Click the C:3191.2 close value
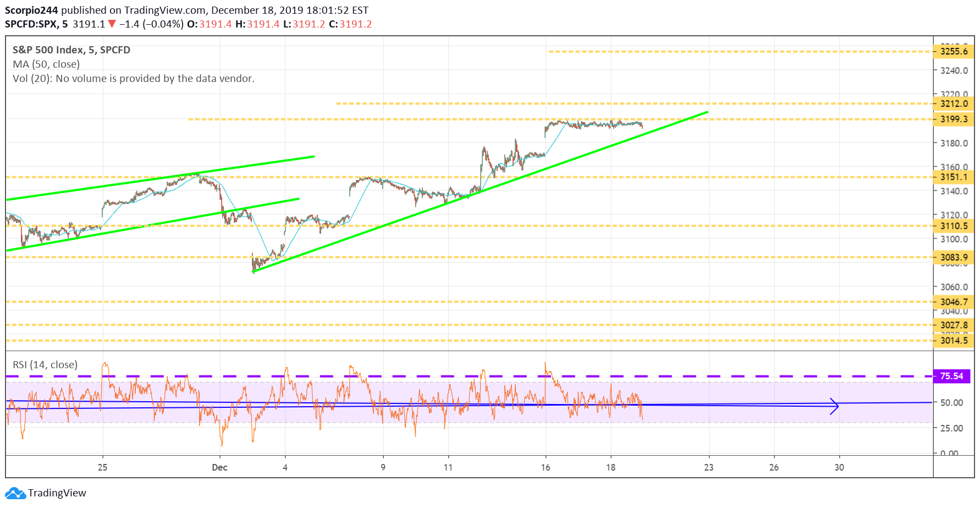The image size is (980, 508). click(x=350, y=24)
